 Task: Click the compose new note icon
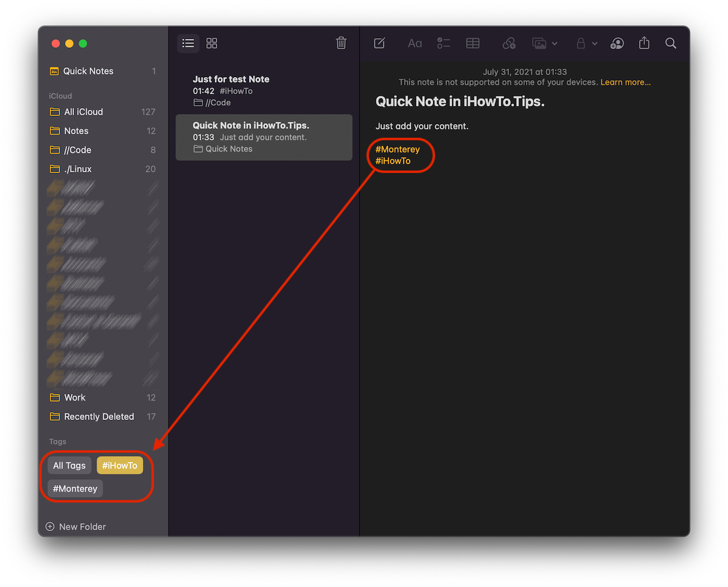coord(379,43)
